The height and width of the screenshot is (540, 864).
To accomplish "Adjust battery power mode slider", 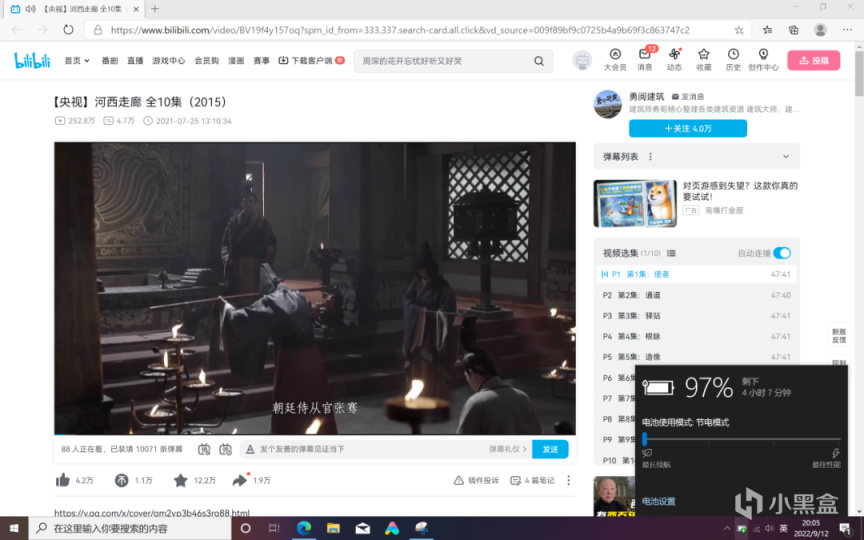I will (741, 439).
